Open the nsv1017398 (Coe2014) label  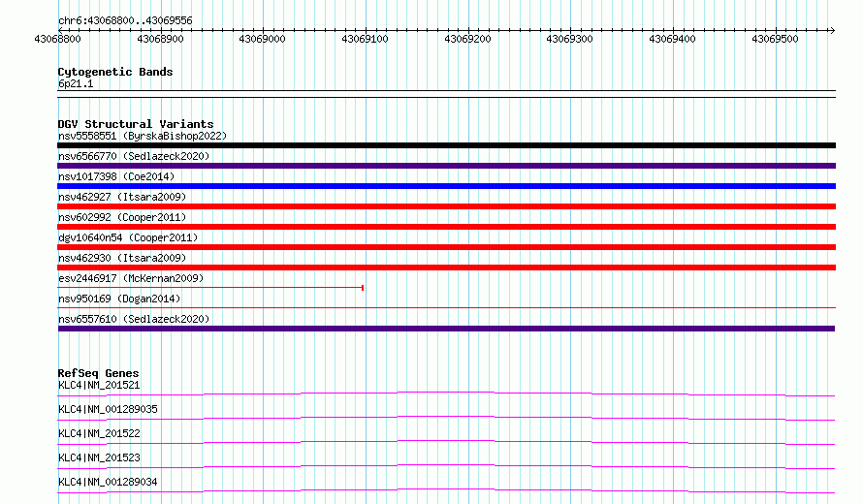tap(116, 176)
